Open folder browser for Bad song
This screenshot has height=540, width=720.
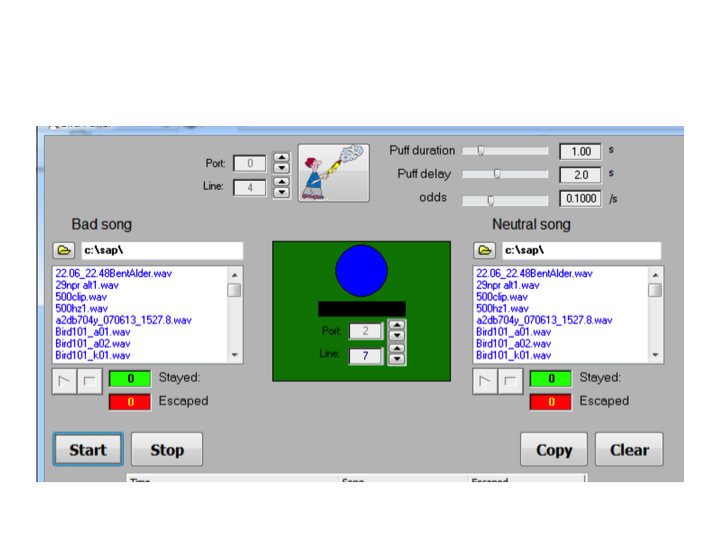click(x=63, y=250)
